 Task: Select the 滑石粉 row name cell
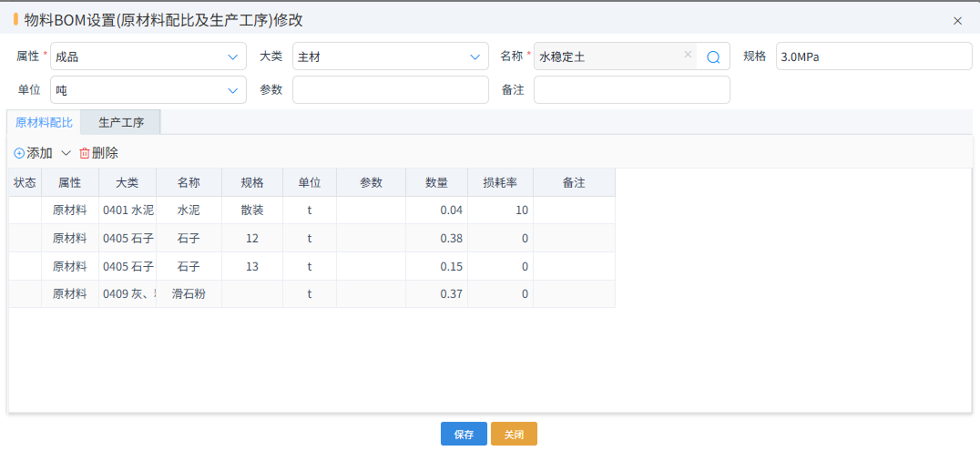click(189, 294)
